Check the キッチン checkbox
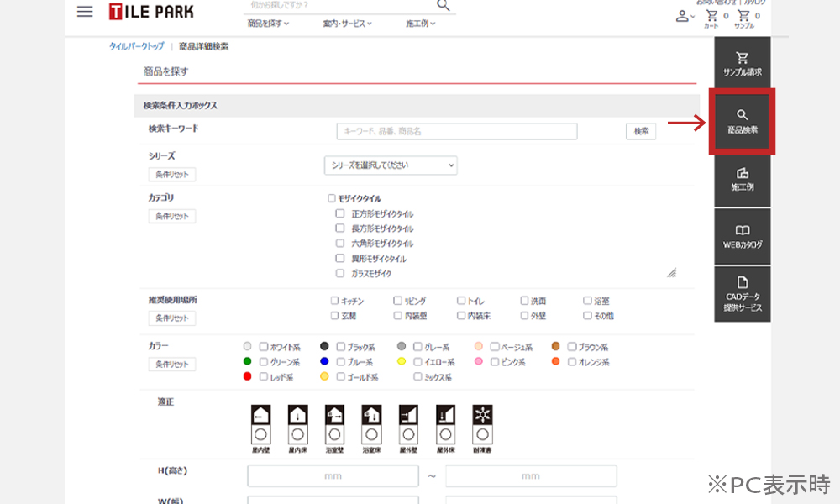Image resolution: width=840 pixels, height=504 pixels. [335, 301]
